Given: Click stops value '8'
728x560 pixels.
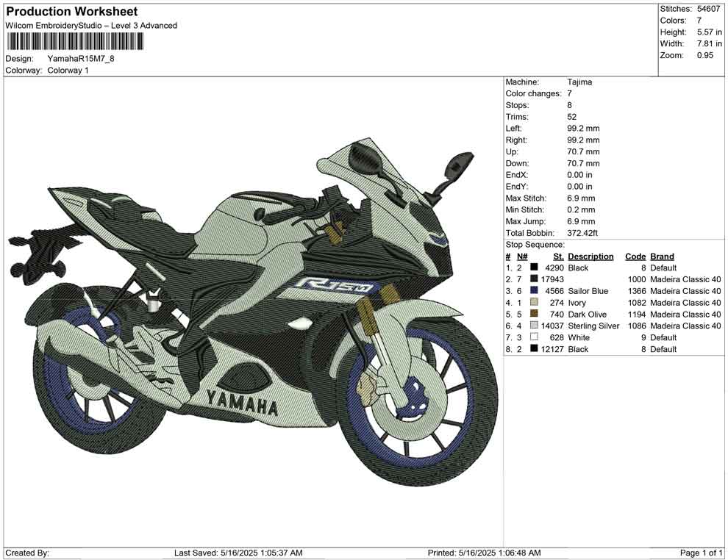Looking at the screenshot, I should (x=569, y=105).
